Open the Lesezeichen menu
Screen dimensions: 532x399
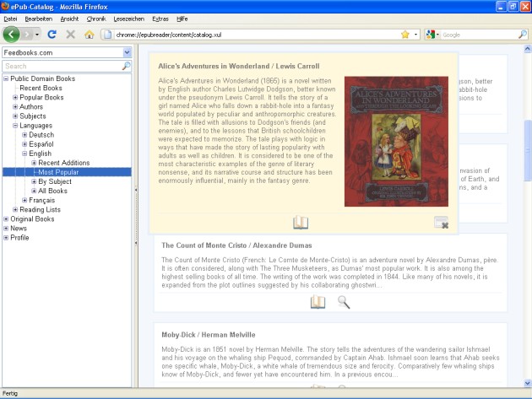tap(129, 19)
